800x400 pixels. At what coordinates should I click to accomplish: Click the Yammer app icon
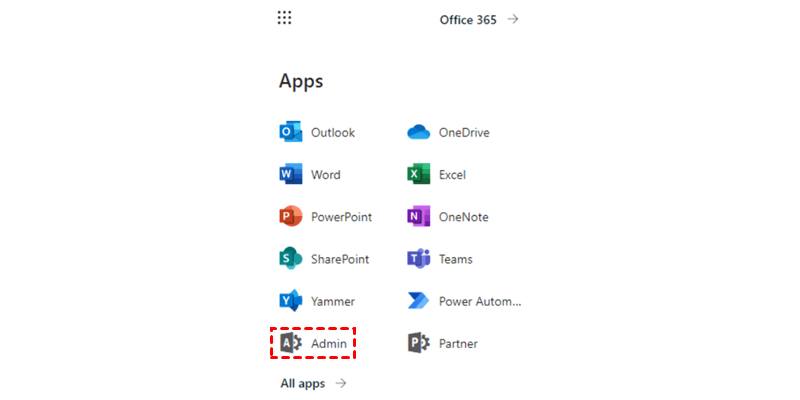[291, 301]
